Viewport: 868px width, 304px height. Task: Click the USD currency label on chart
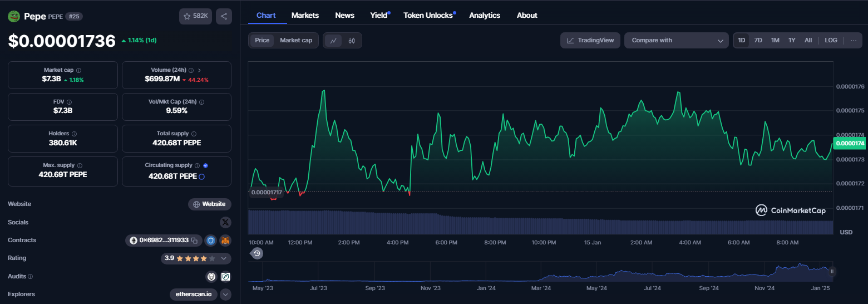(846, 232)
